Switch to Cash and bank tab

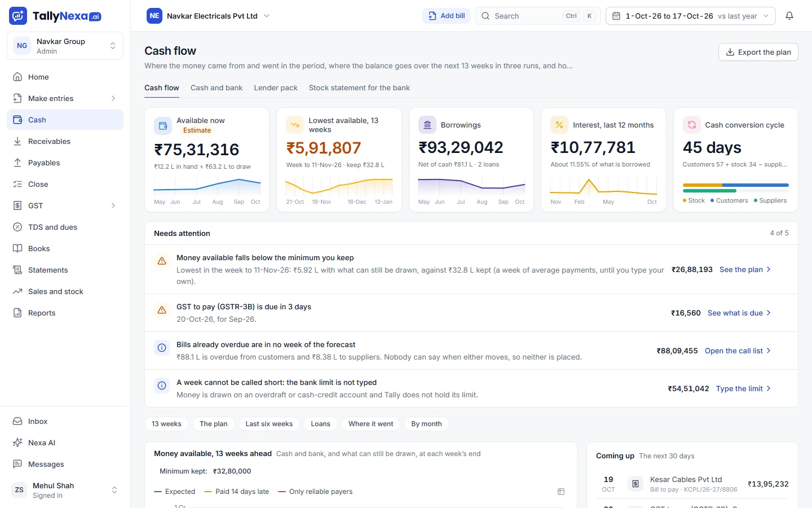pos(217,87)
